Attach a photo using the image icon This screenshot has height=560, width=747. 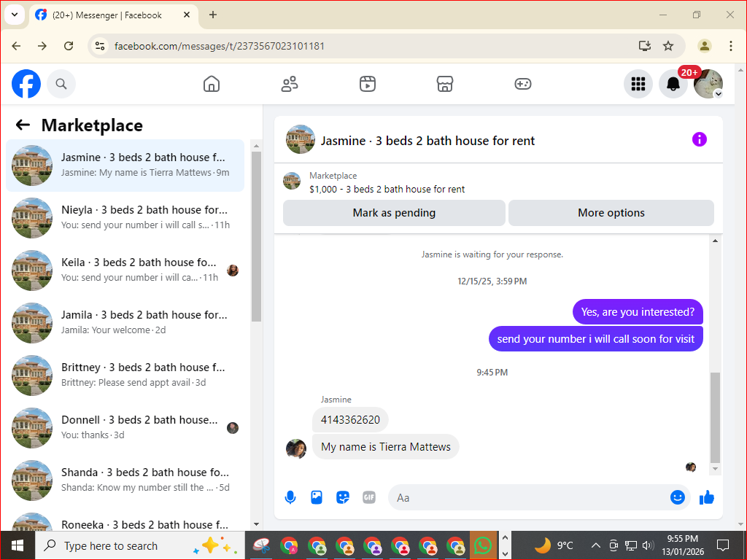click(x=317, y=497)
